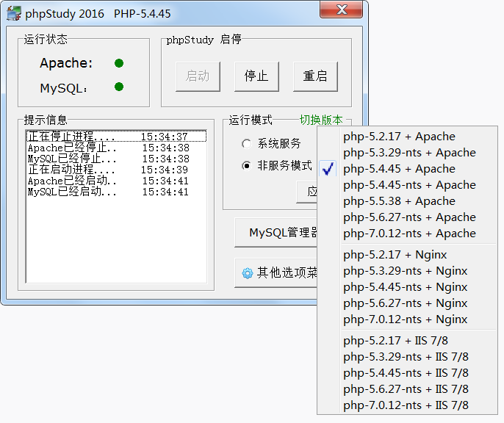This screenshot has width=504, height=423.
Task: Choose php-5.6.27-nts + IIS 7/8
Action: 407,389
